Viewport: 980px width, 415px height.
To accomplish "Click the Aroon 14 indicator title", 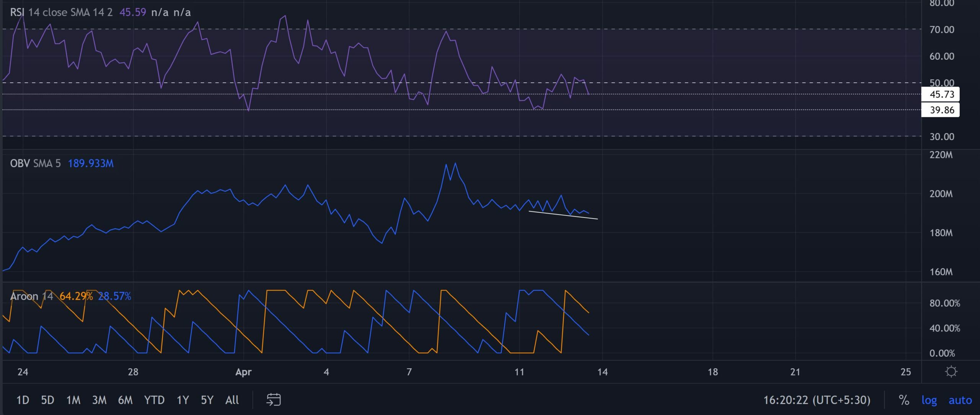I will pyautogui.click(x=24, y=296).
